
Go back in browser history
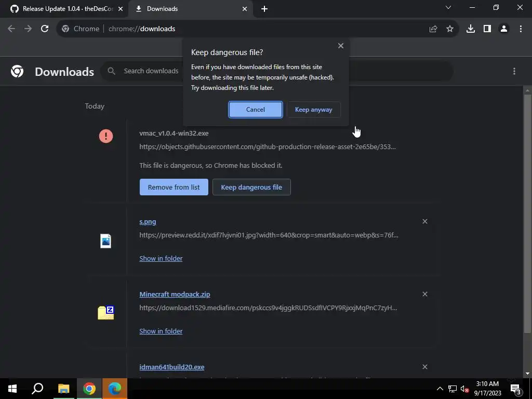click(x=11, y=29)
